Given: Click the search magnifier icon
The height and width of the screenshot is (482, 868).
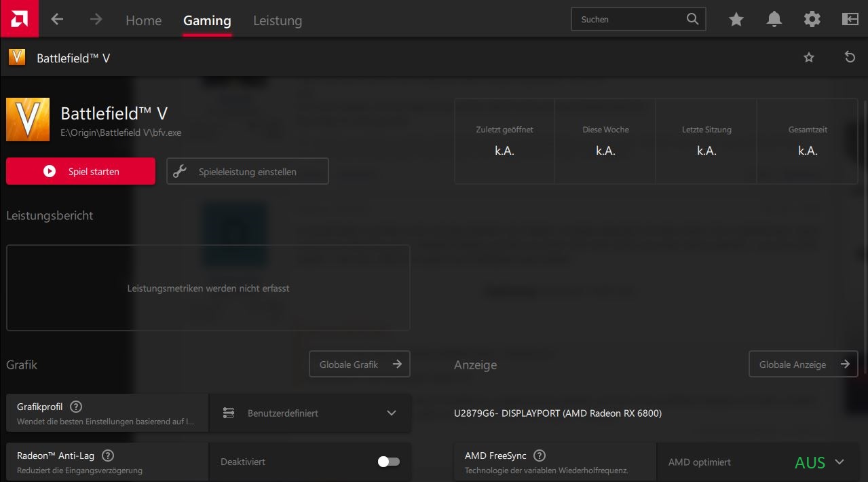Looking at the screenshot, I should tap(692, 19).
